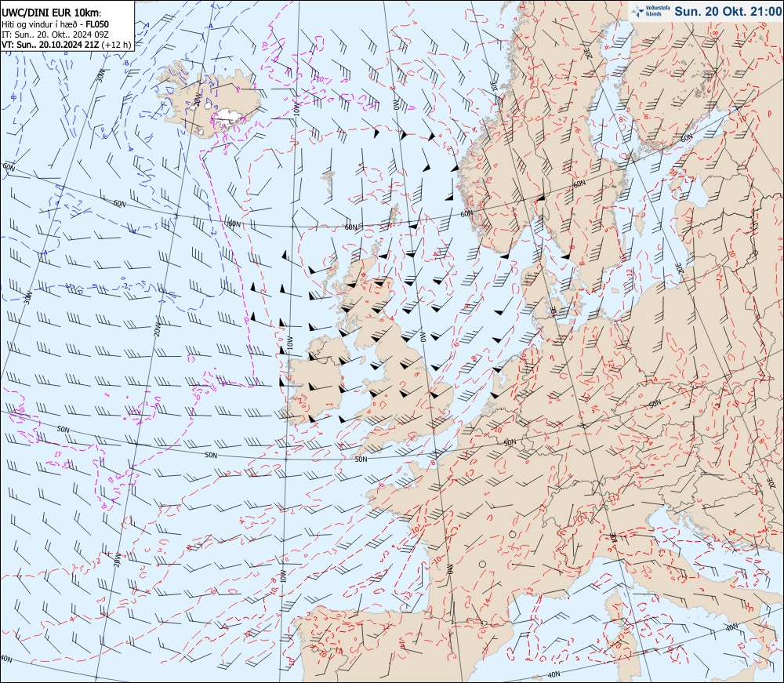Click the 'Sun. 20 Okt. 21:00' timestamp
784x683 pixels.
tap(728, 11)
